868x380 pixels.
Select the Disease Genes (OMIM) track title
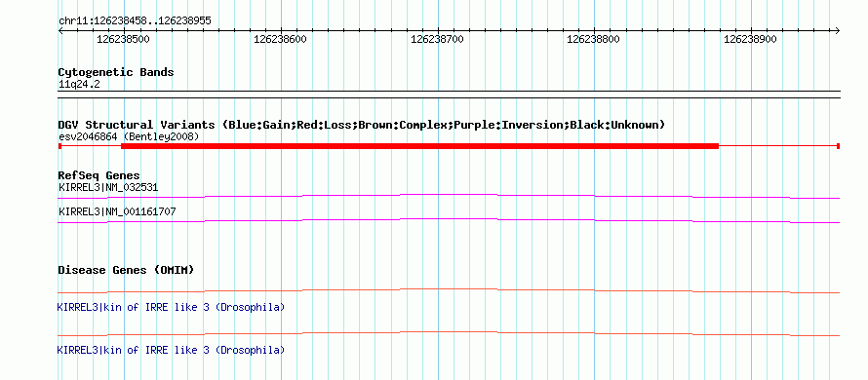coord(126,270)
